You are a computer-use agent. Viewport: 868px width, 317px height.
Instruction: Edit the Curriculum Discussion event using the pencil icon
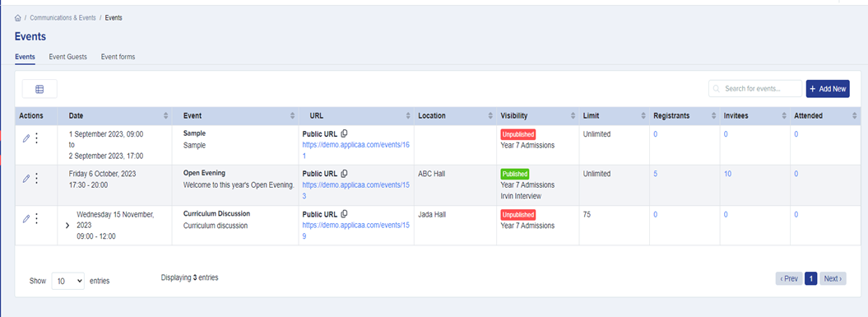(x=26, y=219)
